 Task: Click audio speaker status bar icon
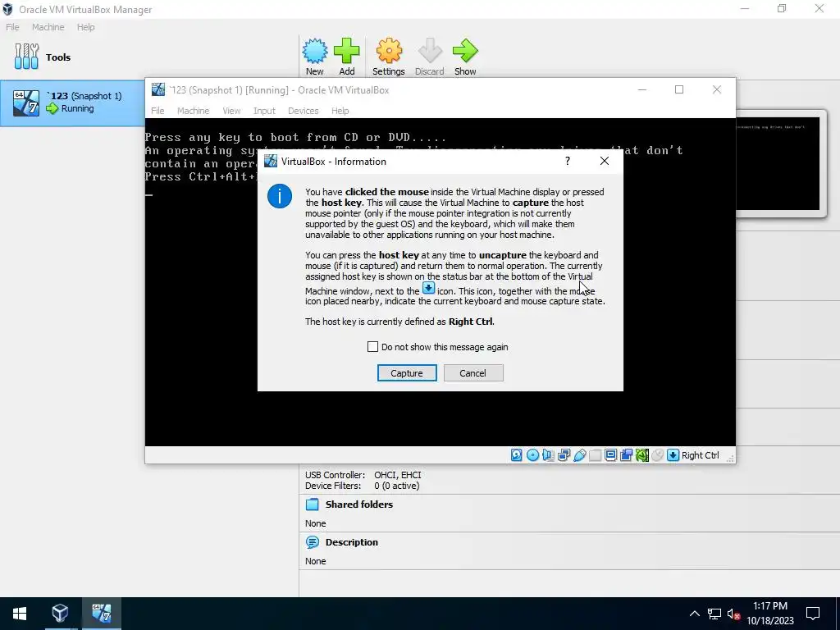(x=548, y=454)
